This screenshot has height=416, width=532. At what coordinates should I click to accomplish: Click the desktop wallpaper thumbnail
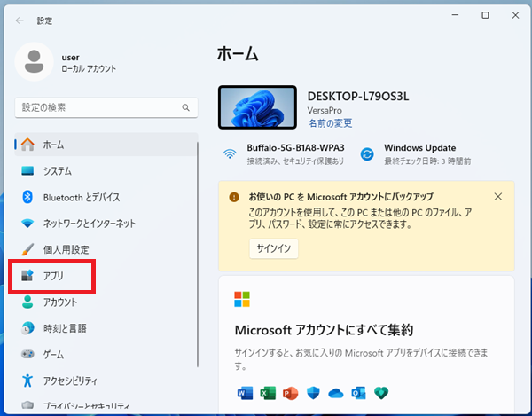[x=257, y=107]
